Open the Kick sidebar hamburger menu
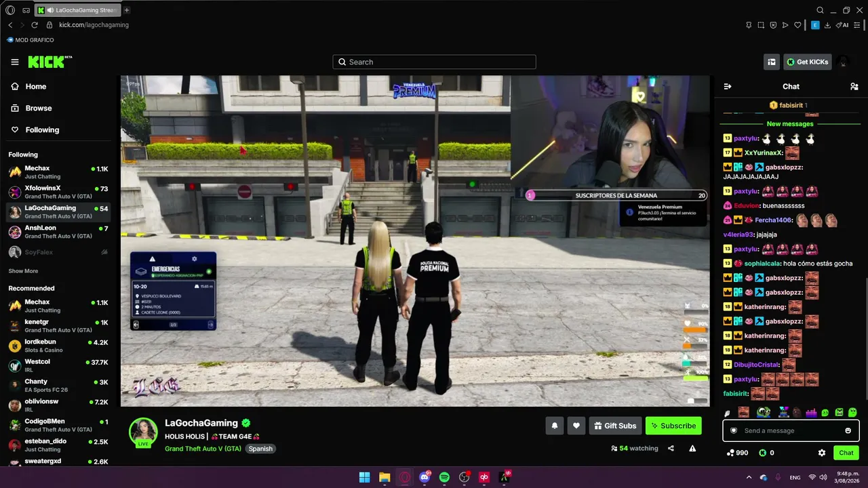 point(15,62)
